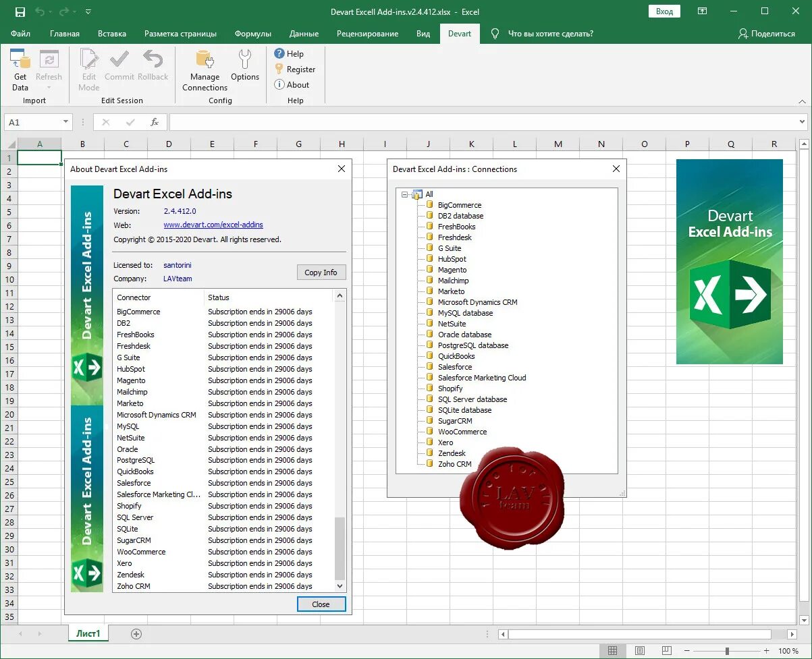Click the horizontal scrollbar right arrow
This screenshot has width=812, height=659.
point(792,634)
